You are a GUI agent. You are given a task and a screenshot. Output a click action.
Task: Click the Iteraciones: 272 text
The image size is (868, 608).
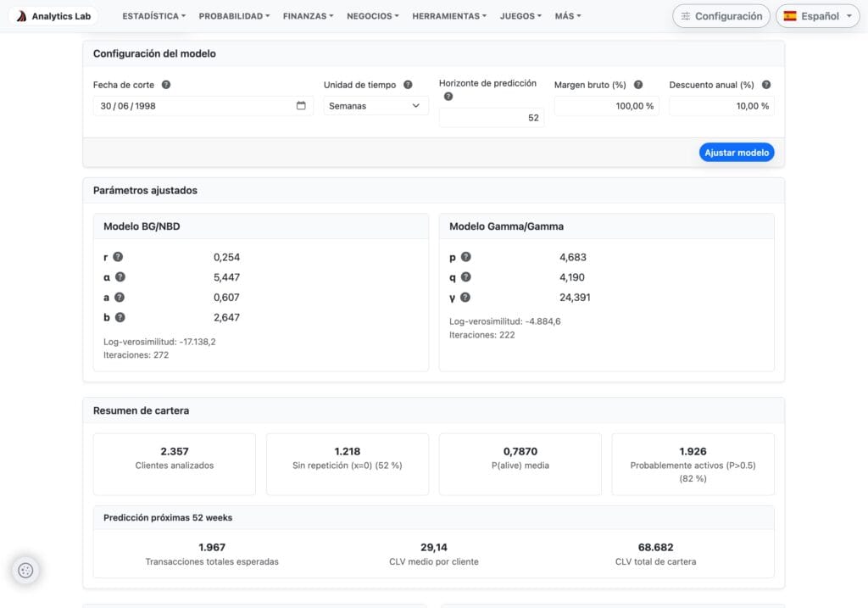click(136, 355)
